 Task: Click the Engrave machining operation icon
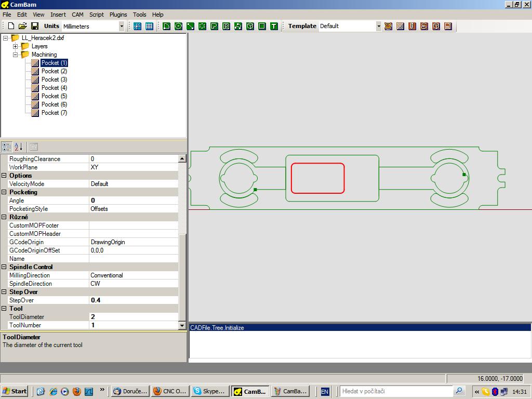424,26
